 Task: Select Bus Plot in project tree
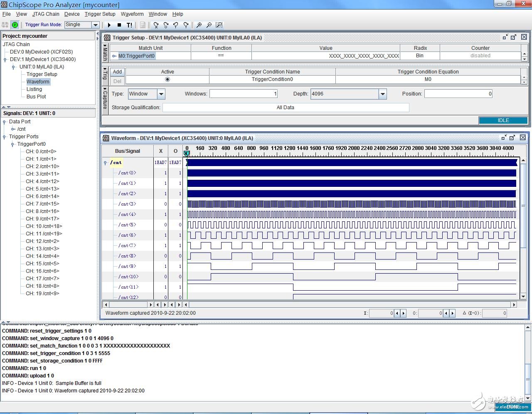click(36, 97)
